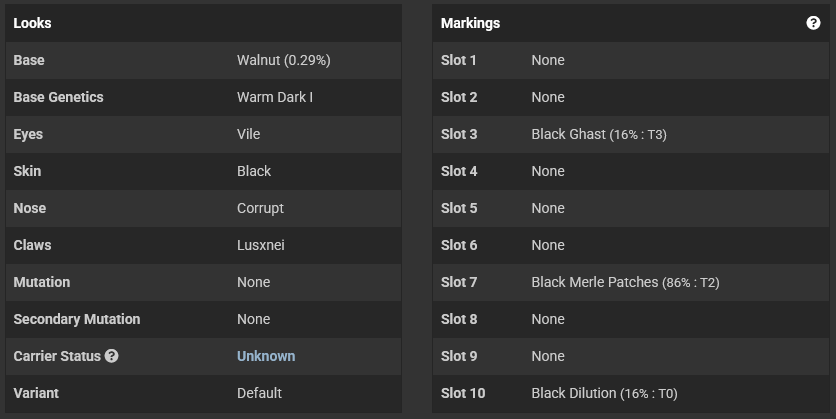The width and height of the screenshot is (836, 419).
Task: Click the Slot 9 None value
Action: [548, 356]
